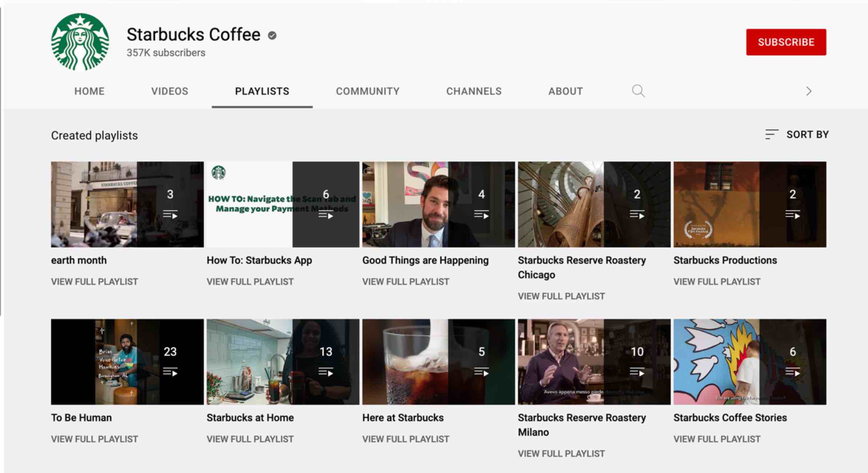This screenshot has width=868, height=473.
Task: Click playlist queue icon on earth month thumbnail
Action: pyautogui.click(x=170, y=215)
